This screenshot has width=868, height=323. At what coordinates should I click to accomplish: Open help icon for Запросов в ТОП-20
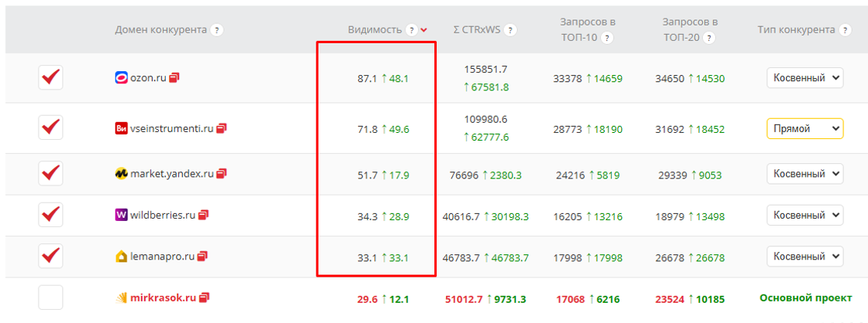pyautogui.click(x=709, y=38)
